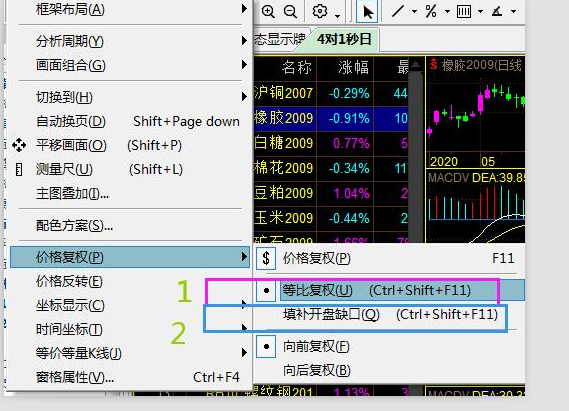Select the percent tool icon

point(431,11)
